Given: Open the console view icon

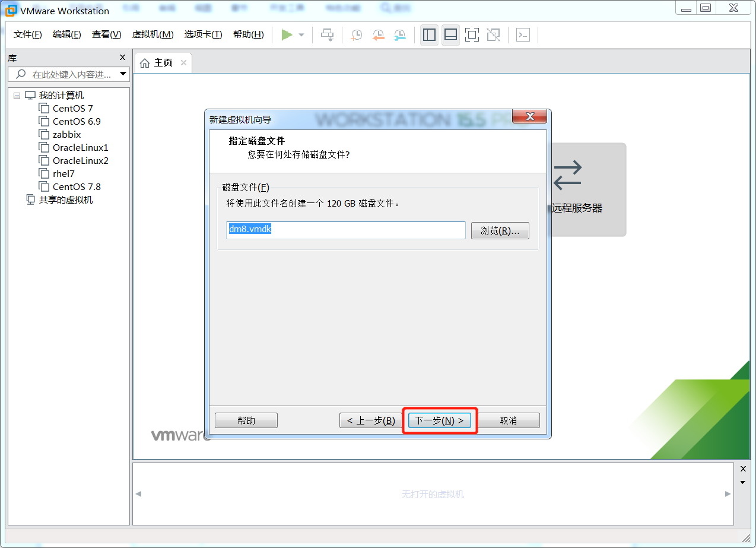Looking at the screenshot, I should tap(523, 35).
